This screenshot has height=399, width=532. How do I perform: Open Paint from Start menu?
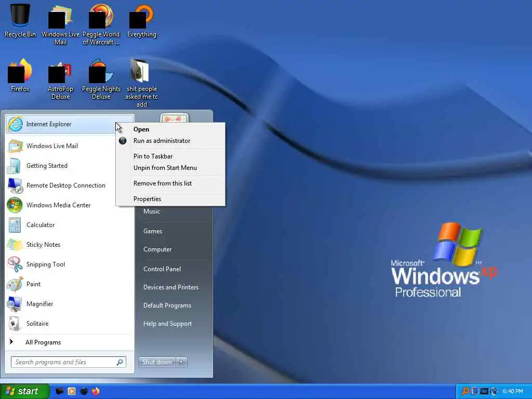(x=69, y=284)
